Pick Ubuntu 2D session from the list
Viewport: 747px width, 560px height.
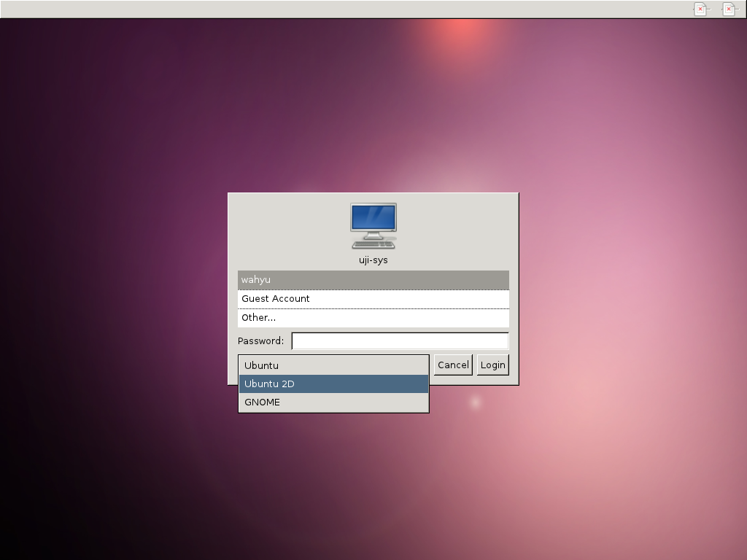point(333,384)
